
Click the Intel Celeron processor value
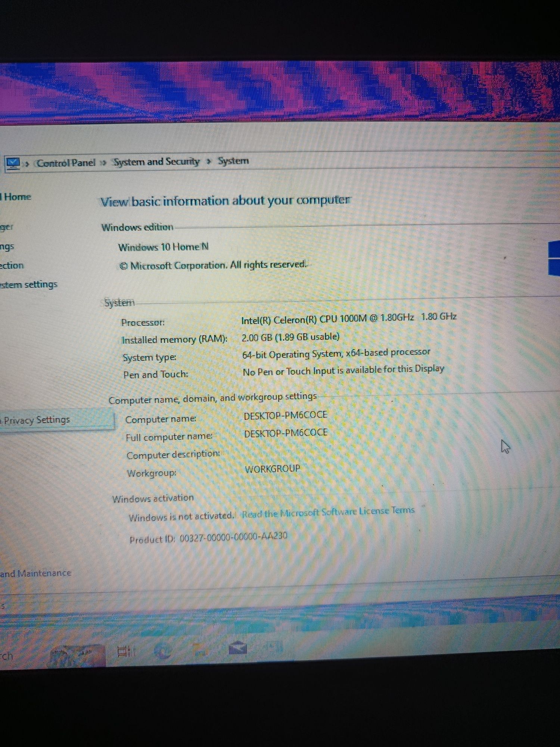click(349, 319)
